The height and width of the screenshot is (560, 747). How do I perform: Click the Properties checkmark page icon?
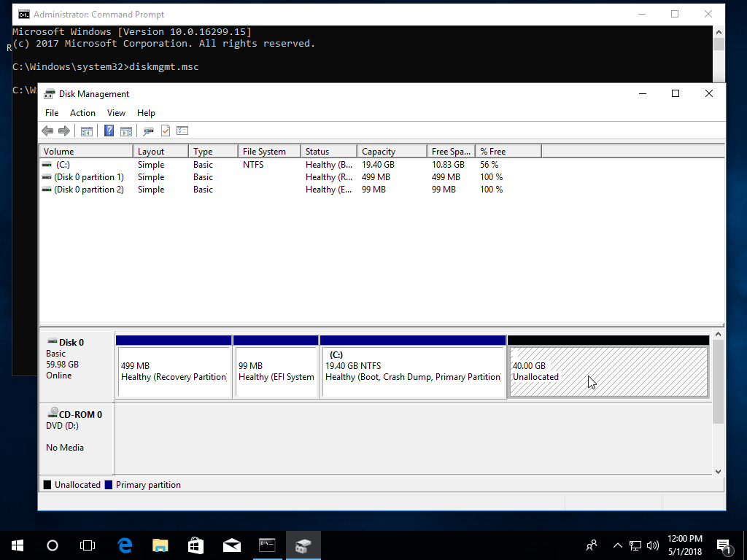click(166, 131)
